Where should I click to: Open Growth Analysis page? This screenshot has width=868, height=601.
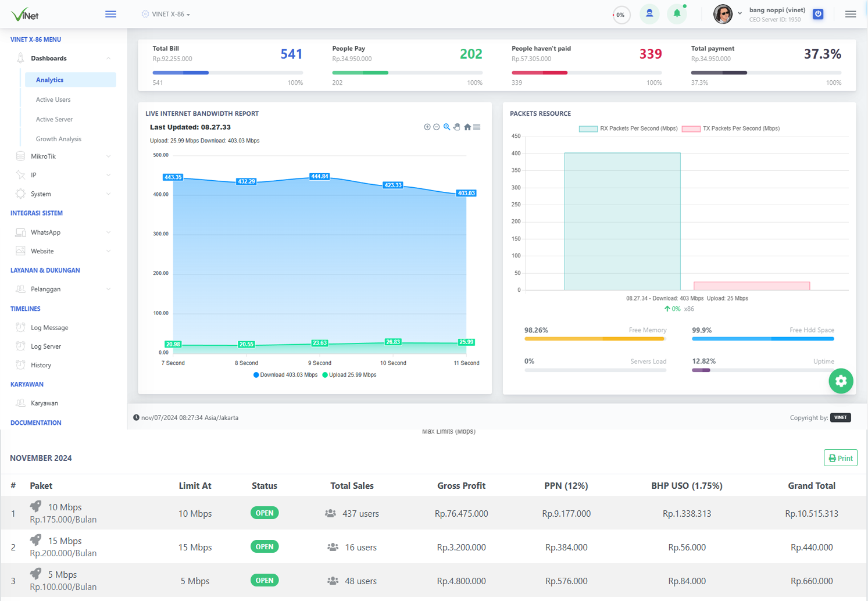pos(58,139)
